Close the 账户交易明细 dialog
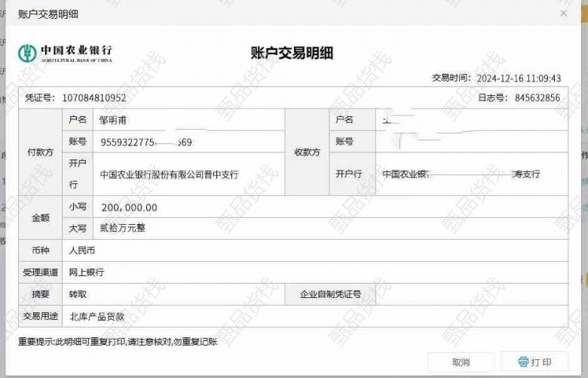 (x=563, y=14)
